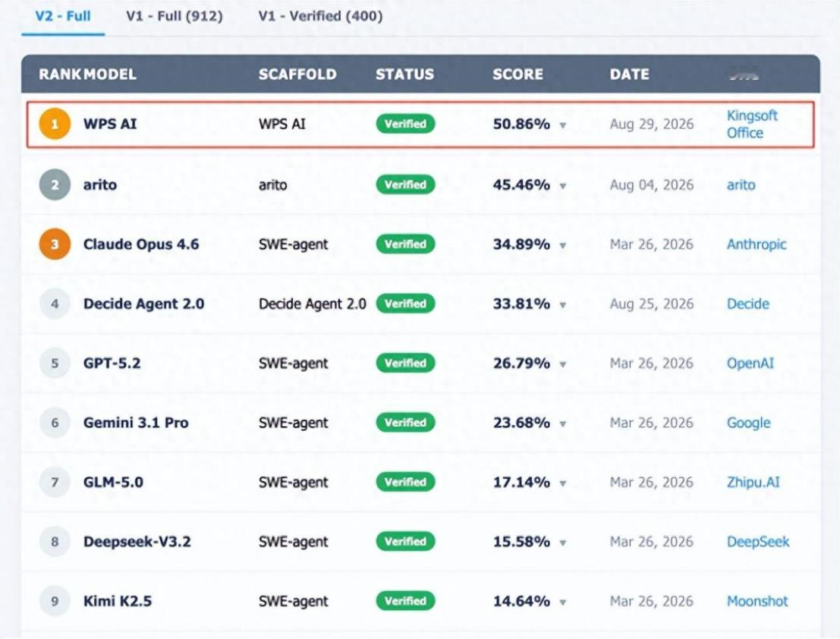Select the model name Deepseek-V3.2
Screen dimensions: 840x639
tap(137, 542)
